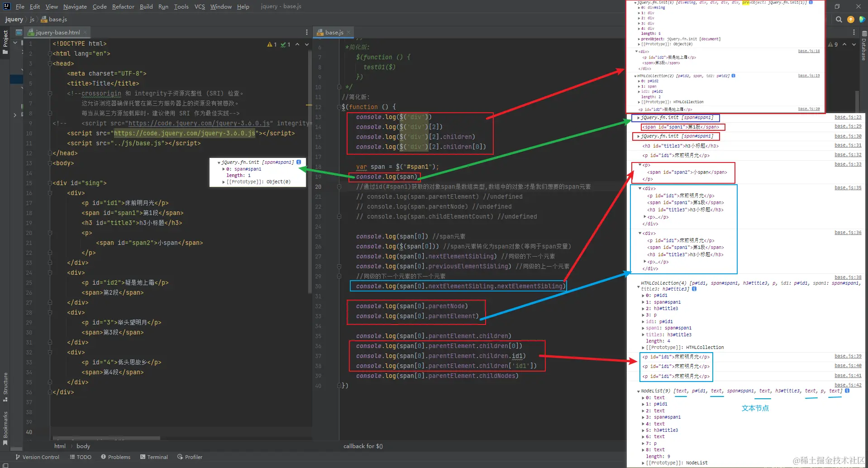Open the right editor tab options menu
868x468 pixels.
point(854,32)
